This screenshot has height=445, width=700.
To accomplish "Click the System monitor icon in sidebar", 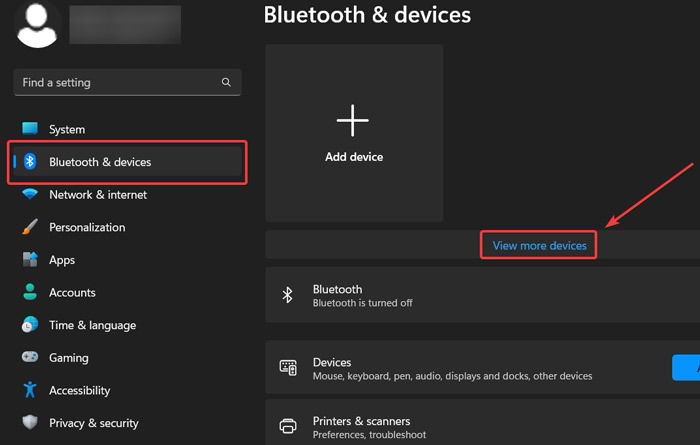I will [30, 129].
